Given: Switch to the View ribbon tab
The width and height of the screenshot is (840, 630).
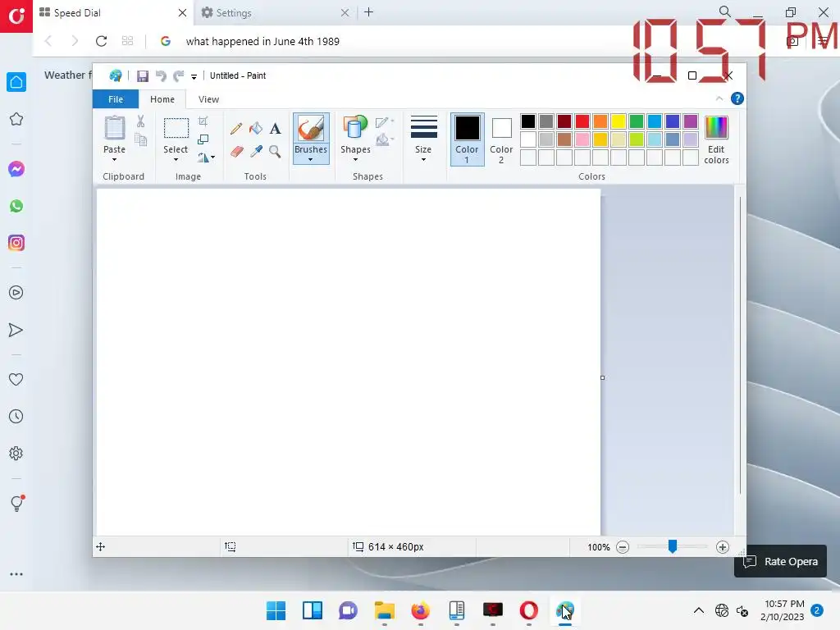Looking at the screenshot, I should pos(208,99).
